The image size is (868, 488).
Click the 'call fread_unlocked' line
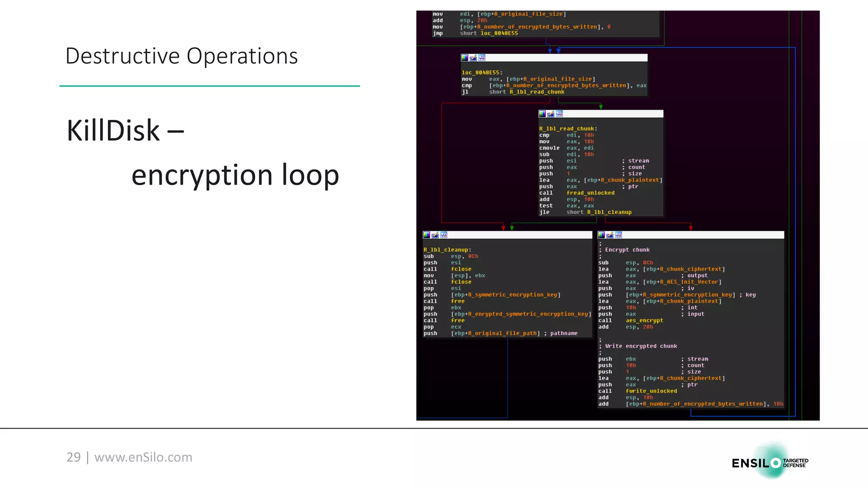coord(577,193)
